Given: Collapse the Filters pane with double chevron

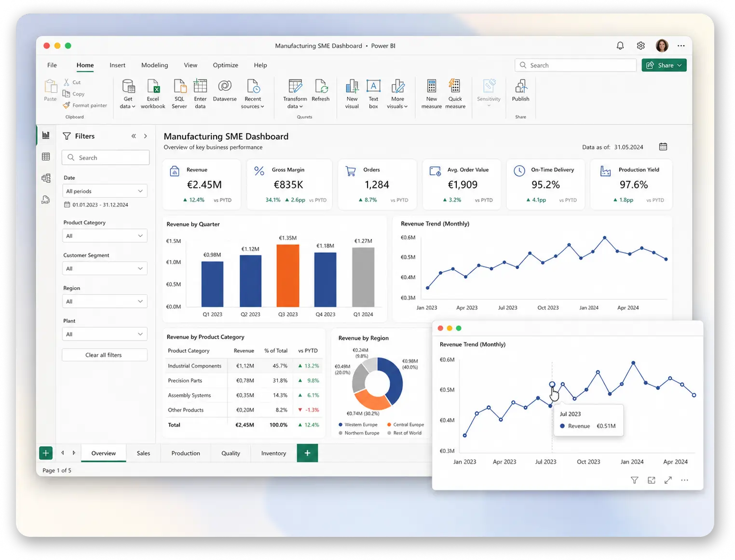Looking at the screenshot, I should click(134, 136).
